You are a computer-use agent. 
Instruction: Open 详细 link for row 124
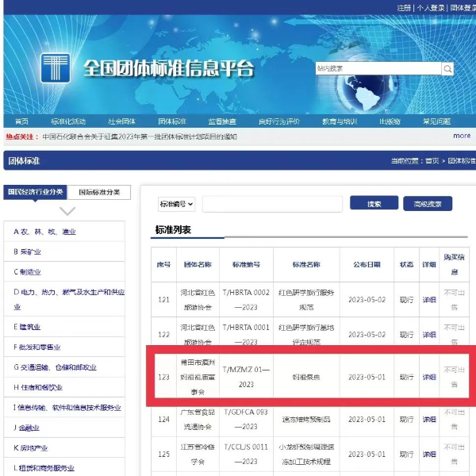pyautogui.click(x=429, y=419)
